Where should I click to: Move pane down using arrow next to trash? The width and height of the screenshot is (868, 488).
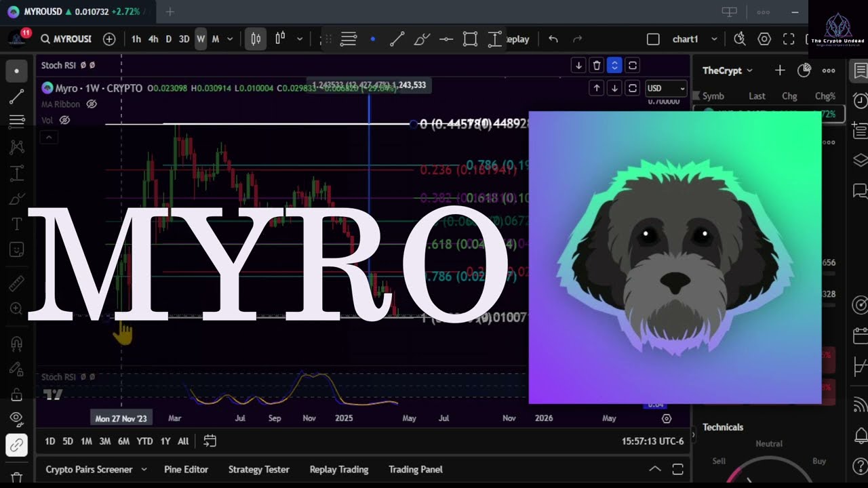pyautogui.click(x=578, y=65)
